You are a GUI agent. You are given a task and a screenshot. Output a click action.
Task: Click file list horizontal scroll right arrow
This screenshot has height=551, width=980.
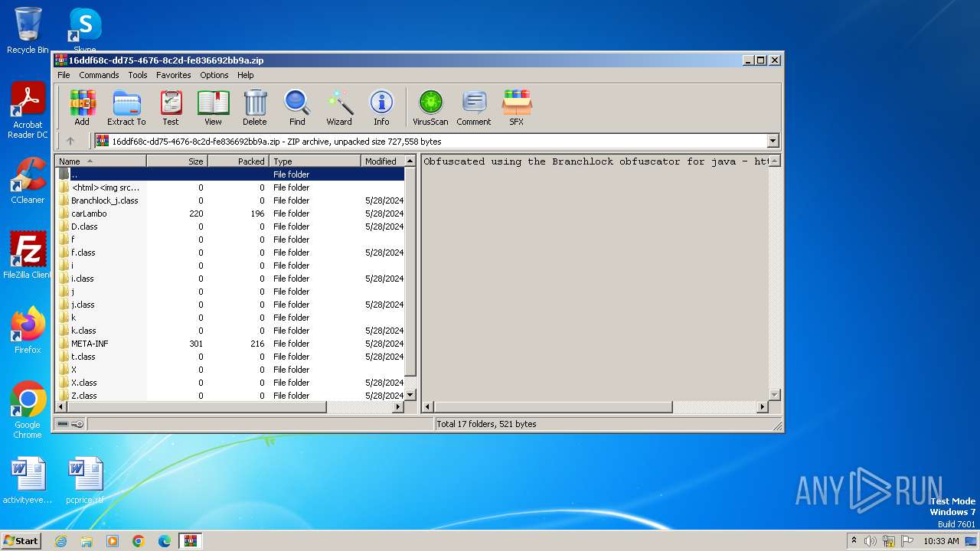tap(397, 407)
